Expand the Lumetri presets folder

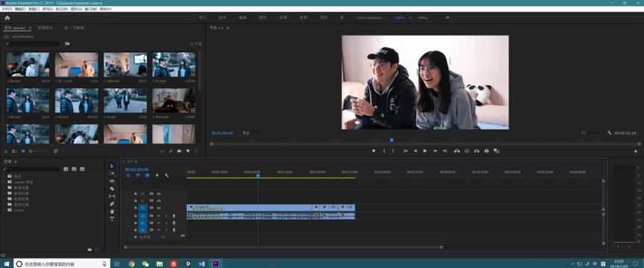4,182
